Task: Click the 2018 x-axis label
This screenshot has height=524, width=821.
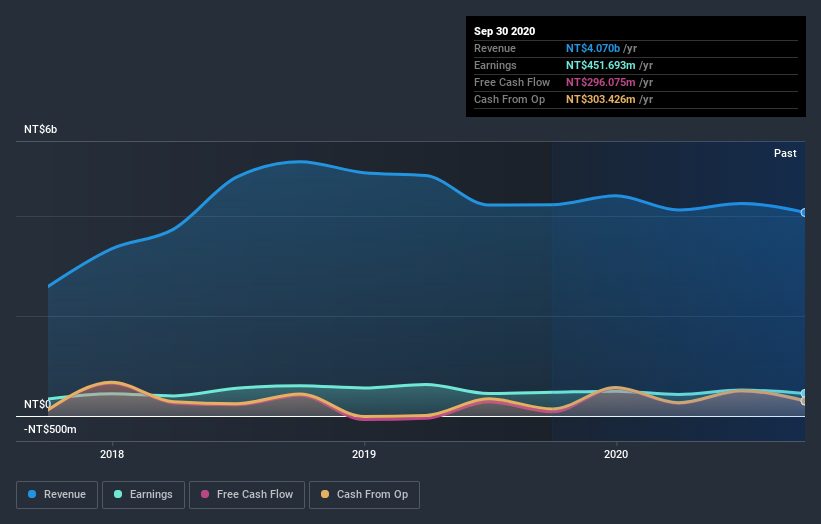Action: coord(112,454)
